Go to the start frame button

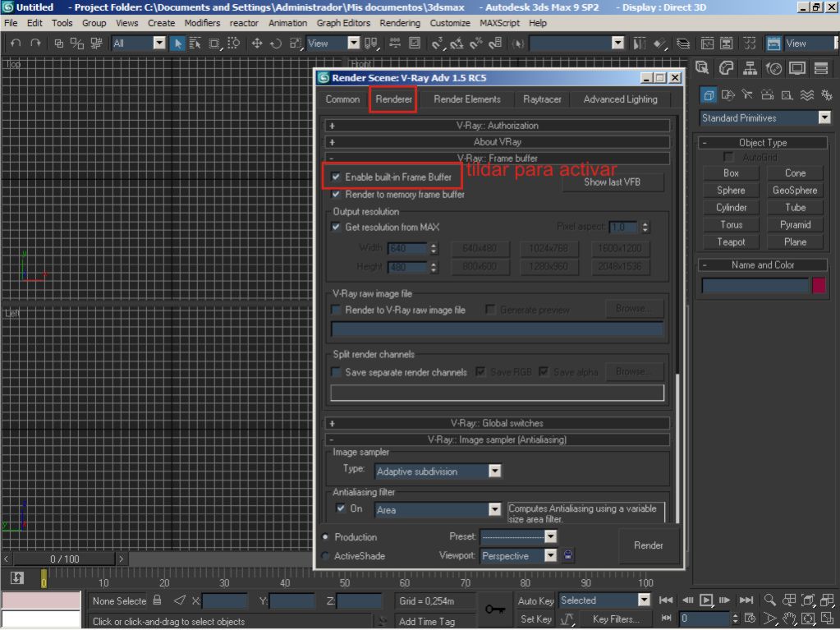coord(666,600)
